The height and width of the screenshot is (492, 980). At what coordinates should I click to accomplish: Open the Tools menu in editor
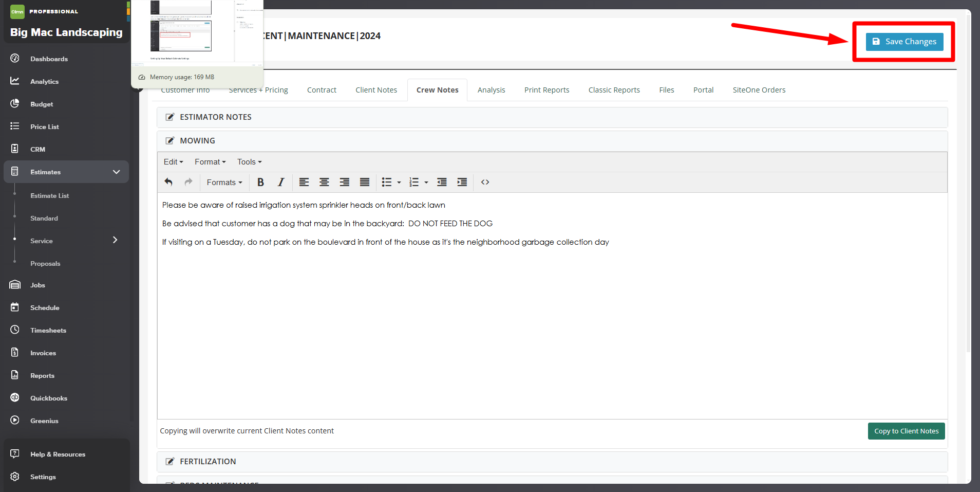click(250, 161)
